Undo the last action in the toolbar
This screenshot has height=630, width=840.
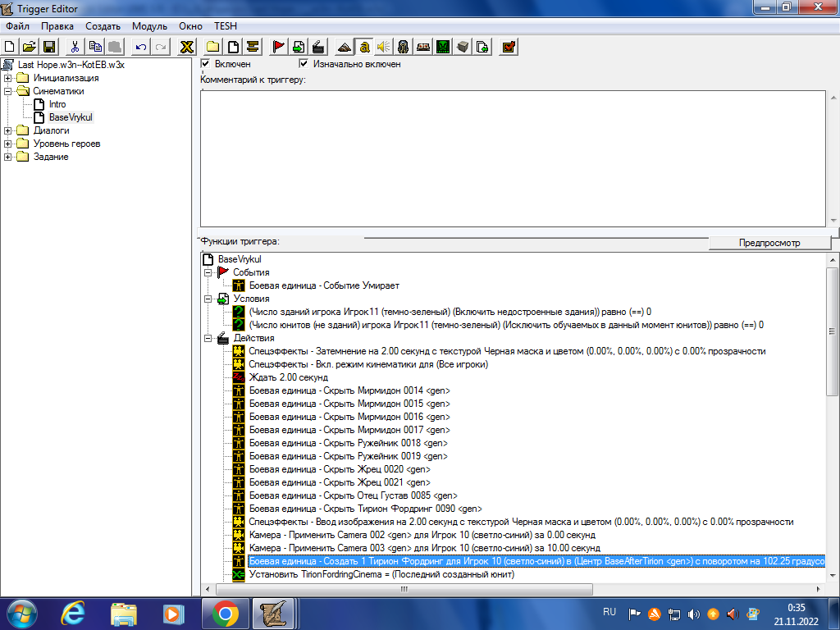pos(140,47)
